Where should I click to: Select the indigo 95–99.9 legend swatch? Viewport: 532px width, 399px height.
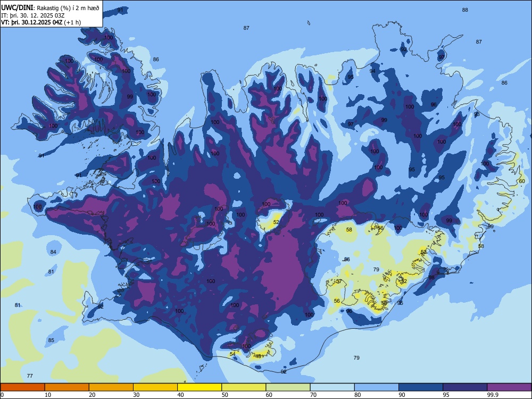(x=465, y=387)
